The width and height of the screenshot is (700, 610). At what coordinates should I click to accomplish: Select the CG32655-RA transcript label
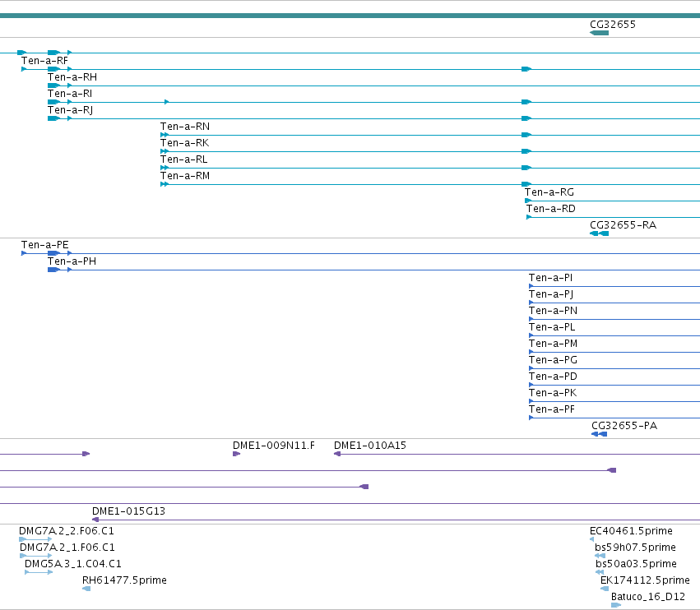point(624,225)
